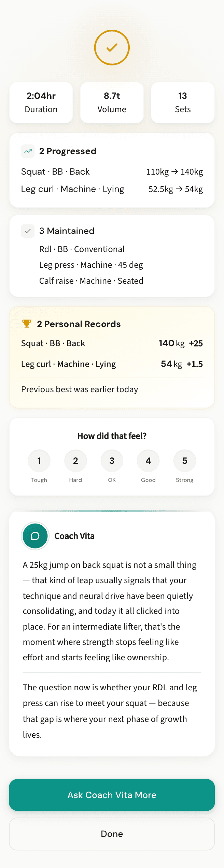224x868 pixels.
Task: Click the golden checkmark completion icon
Action: click(112, 47)
